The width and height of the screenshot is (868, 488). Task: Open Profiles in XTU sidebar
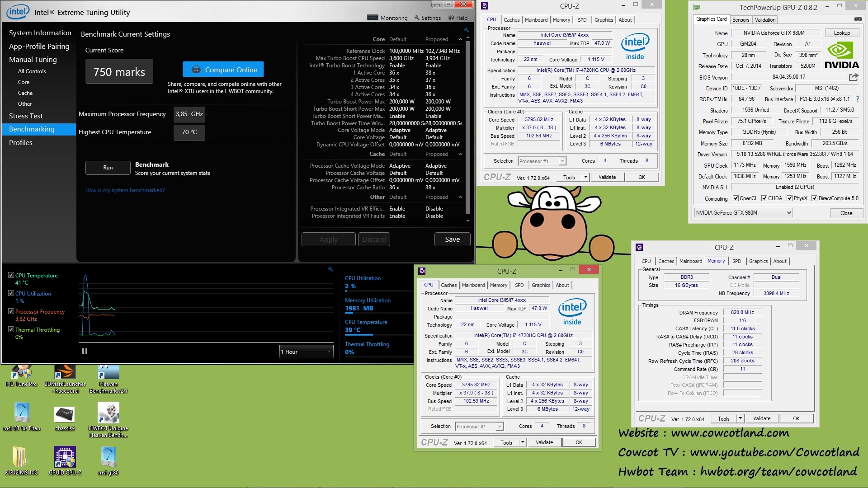pos(21,143)
